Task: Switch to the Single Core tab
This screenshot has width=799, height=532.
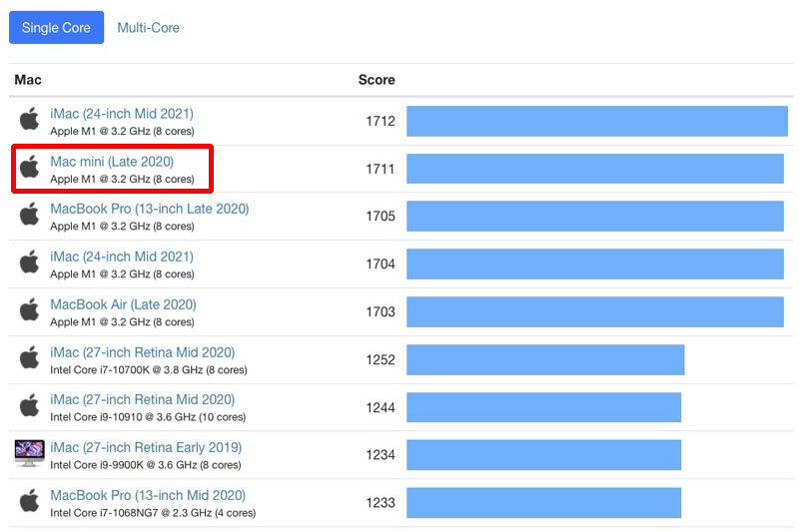Action: click(x=56, y=28)
